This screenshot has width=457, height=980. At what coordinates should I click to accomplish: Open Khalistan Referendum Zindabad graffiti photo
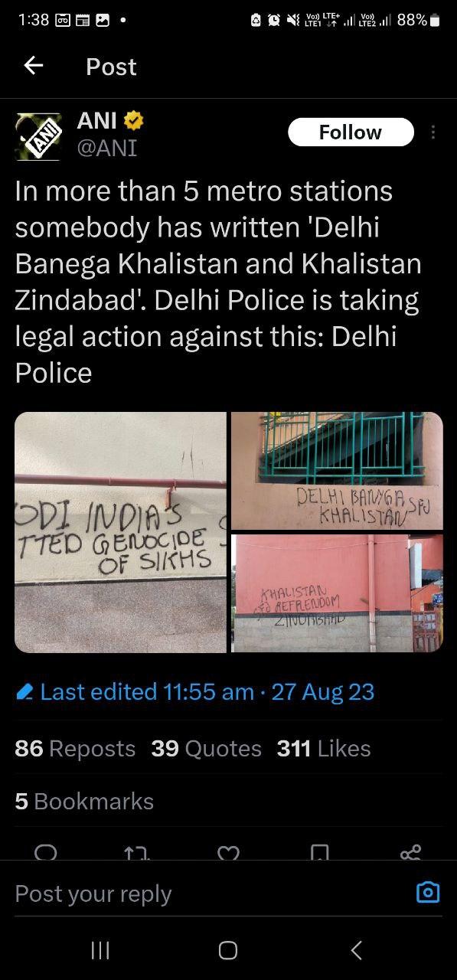click(337, 593)
